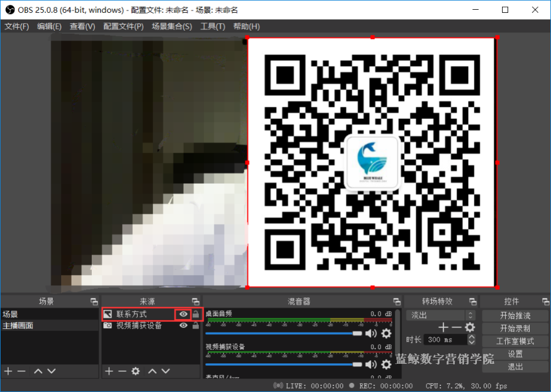Open the 查看(V) menu
This screenshot has height=392, width=551.
tap(83, 26)
